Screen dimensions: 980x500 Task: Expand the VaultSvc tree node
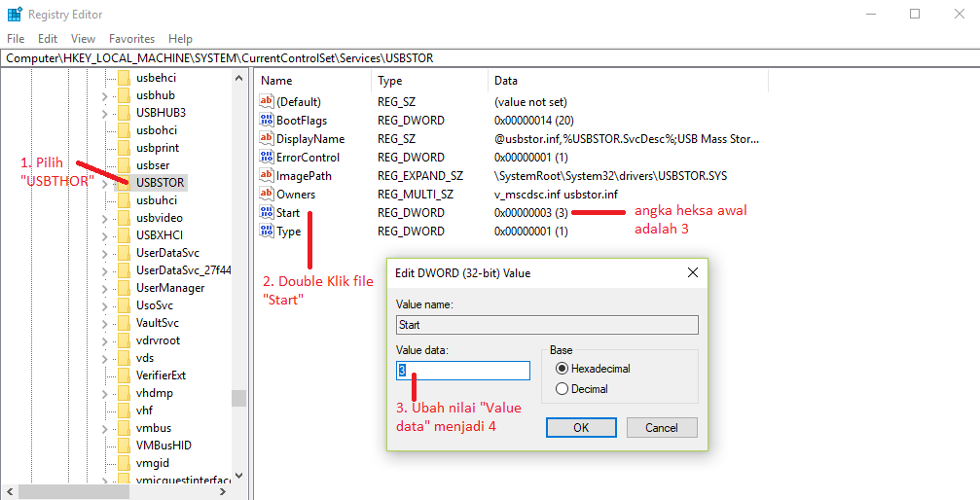click(104, 323)
